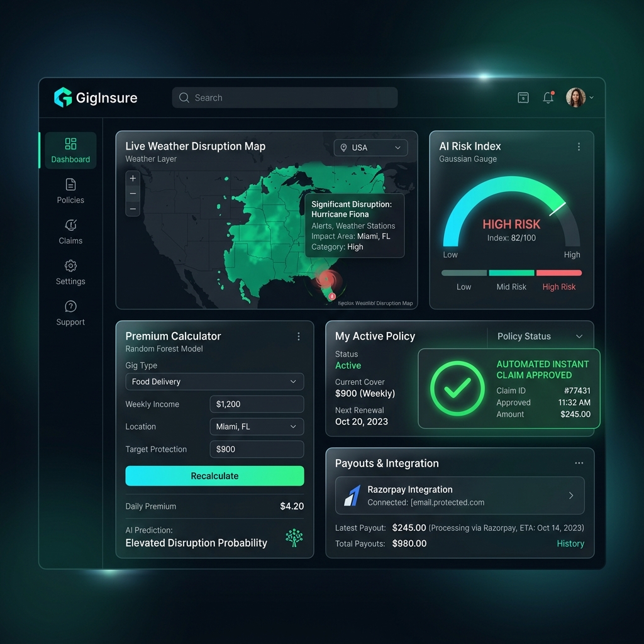This screenshot has height=644, width=644.
Task: Click the location pin icon in USA selector
Action: click(x=344, y=147)
